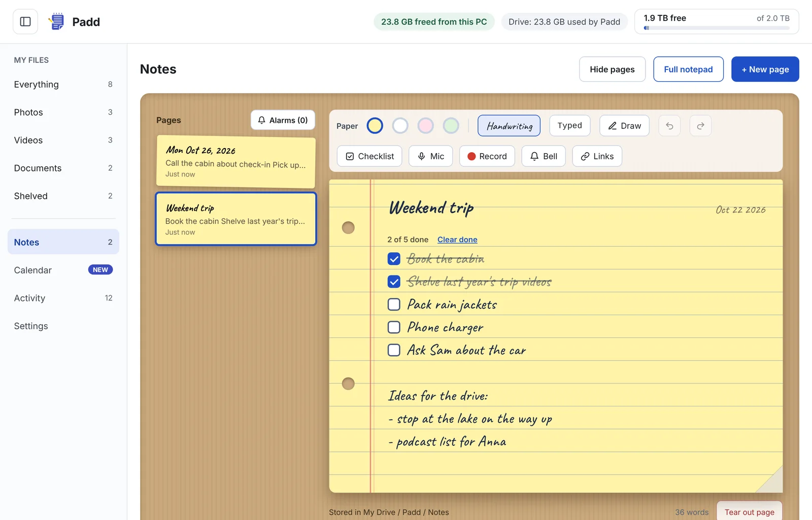Set a Bell reminder
The height and width of the screenshot is (520, 812).
click(x=544, y=156)
